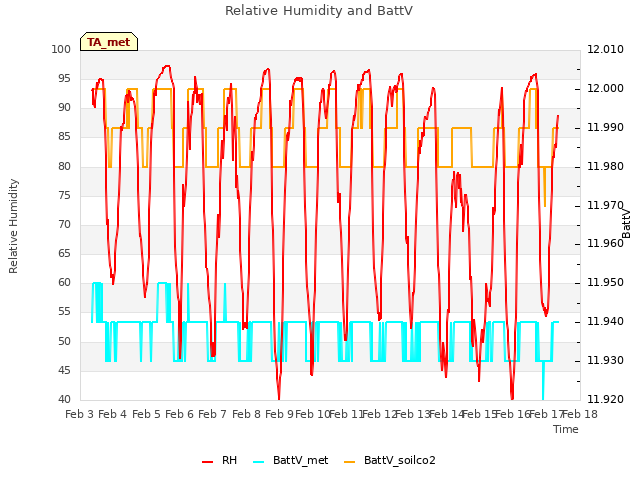Screen dimensions: 640x480
Task: Click the '12.010' right axis value
Action: (x=605, y=49)
